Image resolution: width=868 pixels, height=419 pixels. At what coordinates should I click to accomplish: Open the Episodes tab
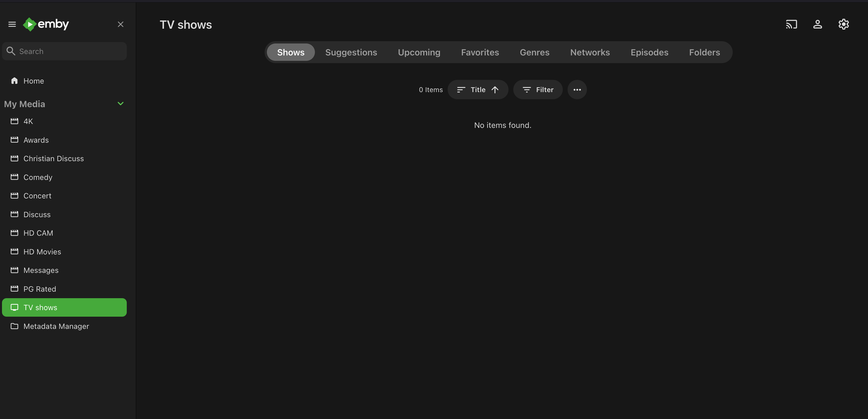pos(649,52)
